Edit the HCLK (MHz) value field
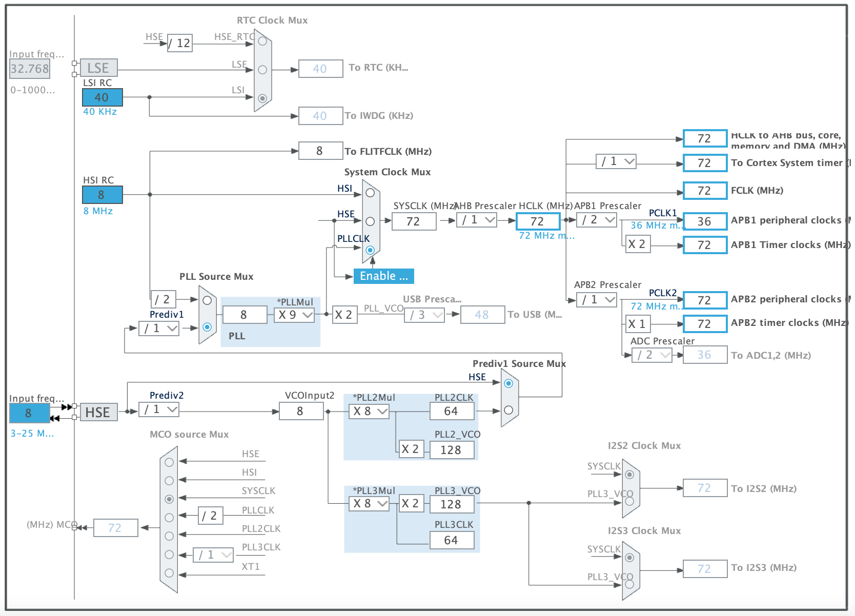Viewport: 855px width, 616px height. [x=538, y=221]
